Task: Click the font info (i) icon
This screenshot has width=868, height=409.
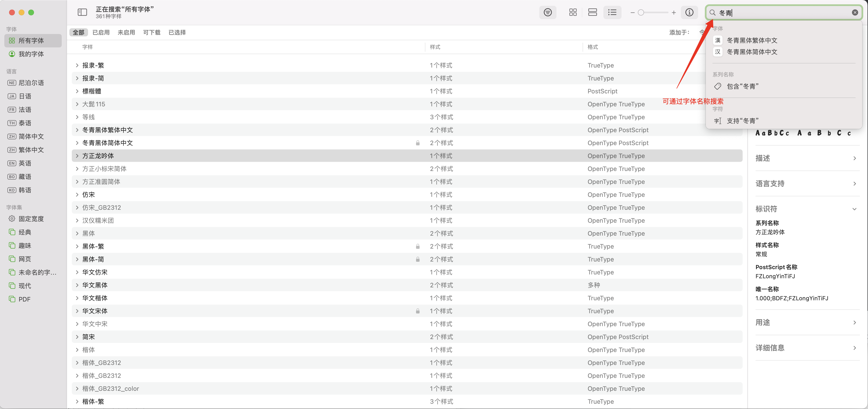Action: tap(690, 12)
